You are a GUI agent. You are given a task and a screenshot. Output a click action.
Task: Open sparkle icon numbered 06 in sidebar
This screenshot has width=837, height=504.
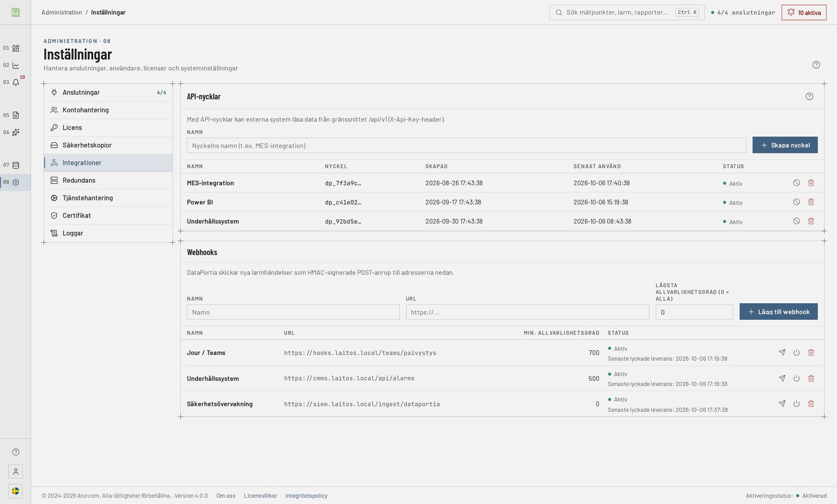[16, 132]
